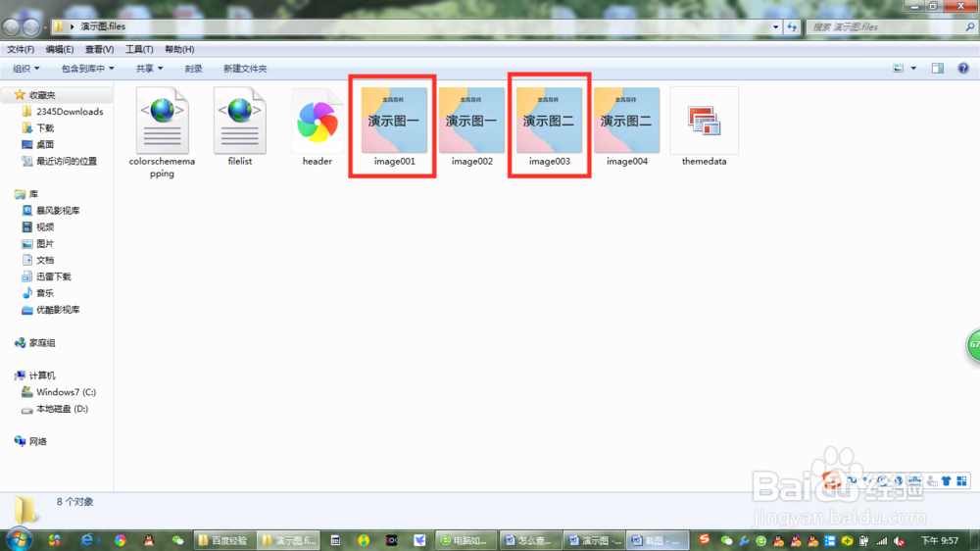Refresh the folder view

(792, 26)
